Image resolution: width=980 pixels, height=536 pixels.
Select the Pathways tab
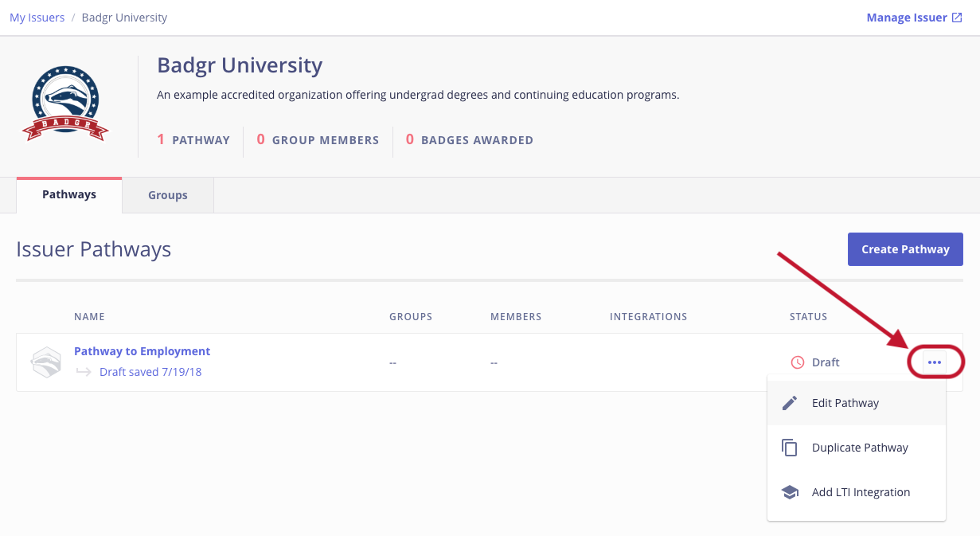[x=69, y=194]
